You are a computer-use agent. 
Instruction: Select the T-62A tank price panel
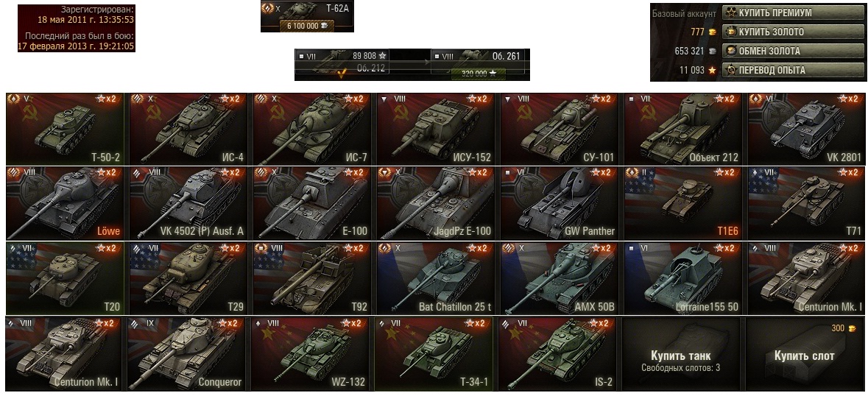pyautogui.click(x=307, y=16)
